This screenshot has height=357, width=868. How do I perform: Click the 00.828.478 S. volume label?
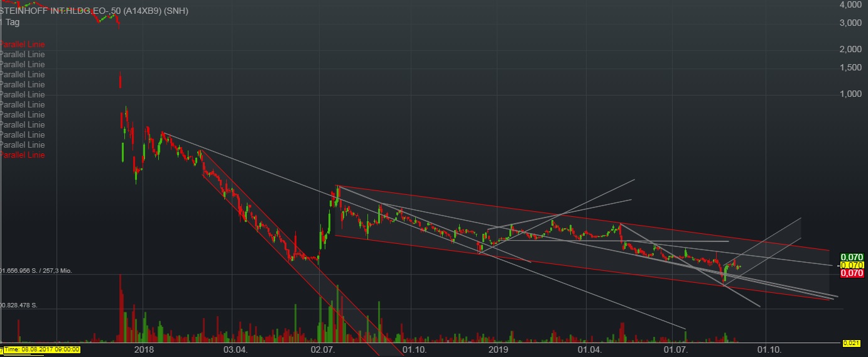click(19, 305)
